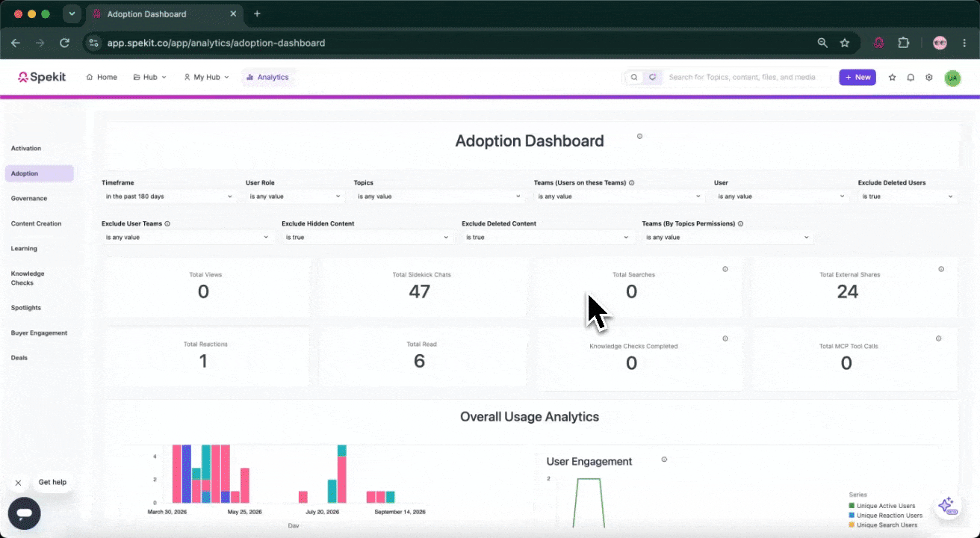Open Chrome extensions puzzle icon
The image size is (980, 538).
[x=903, y=43]
